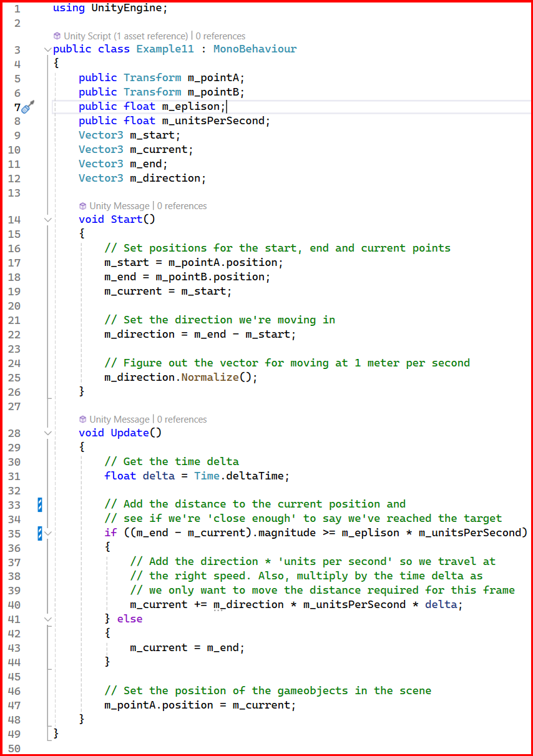
Task: Click the 0 references link above Update
Action: pyautogui.click(x=182, y=420)
